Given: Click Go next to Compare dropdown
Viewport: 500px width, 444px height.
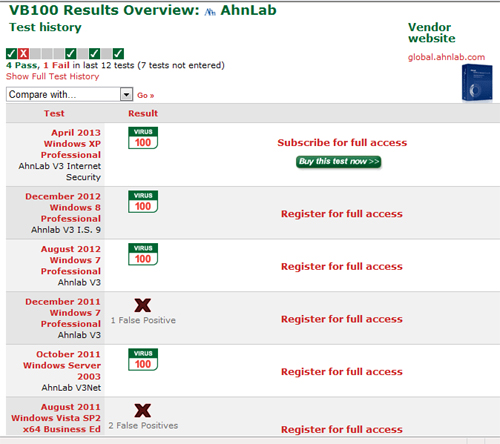Looking at the screenshot, I should [146, 96].
